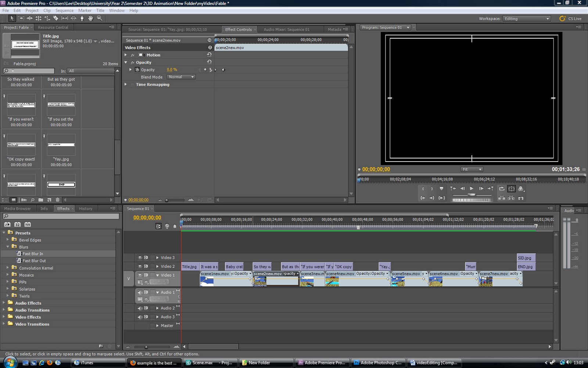
Task: Select the Pen tool
Action: [x=82, y=18]
